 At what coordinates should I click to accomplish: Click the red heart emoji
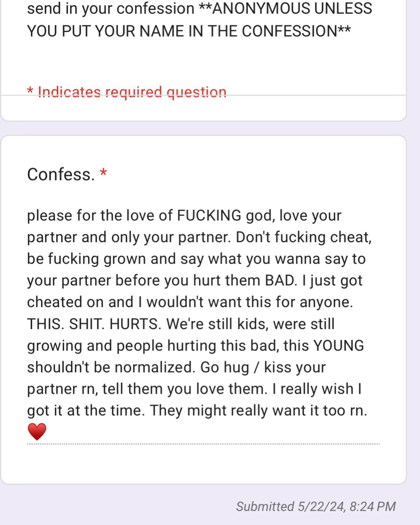click(37, 431)
